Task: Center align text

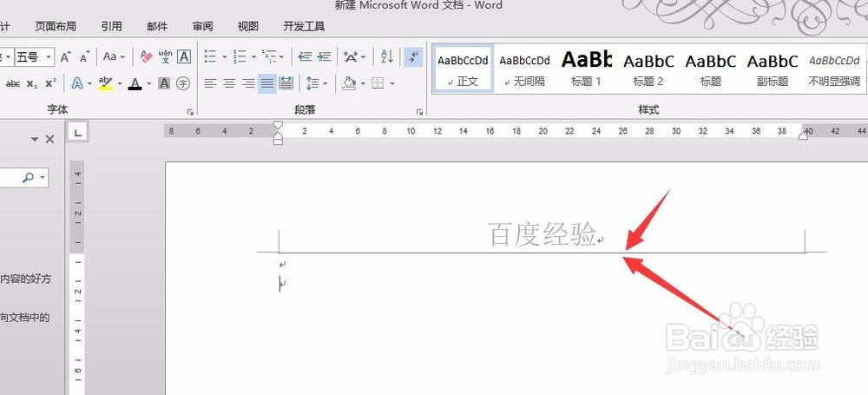Action: [229, 83]
